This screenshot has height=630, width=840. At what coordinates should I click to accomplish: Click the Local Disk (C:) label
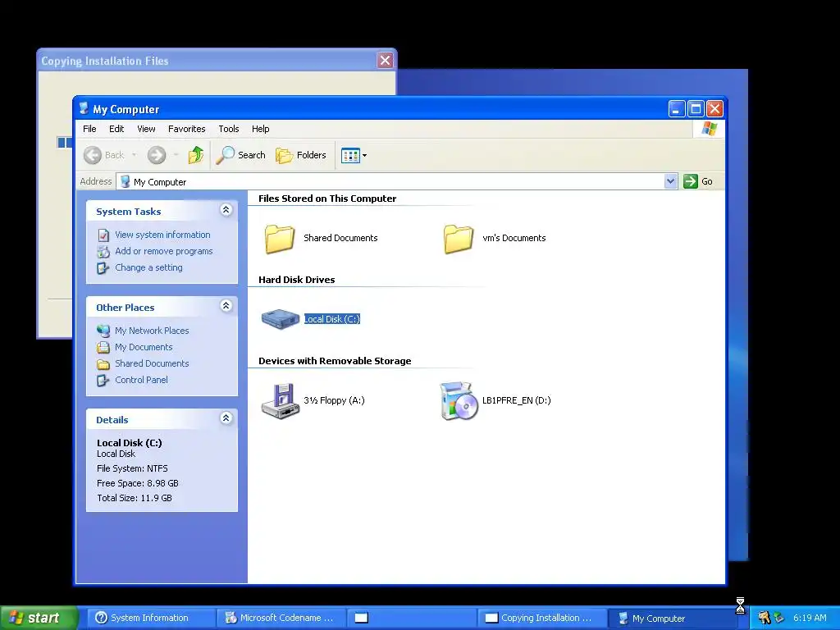[x=331, y=319]
